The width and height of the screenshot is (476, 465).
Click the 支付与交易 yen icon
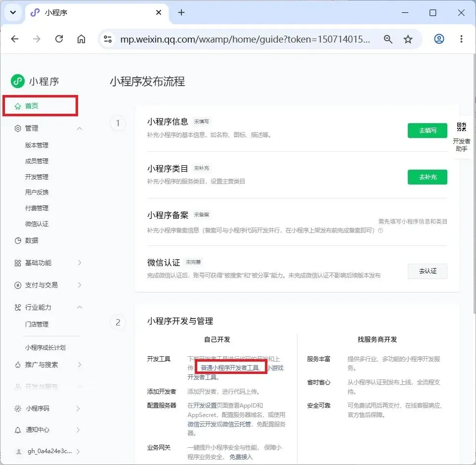tap(18, 285)
